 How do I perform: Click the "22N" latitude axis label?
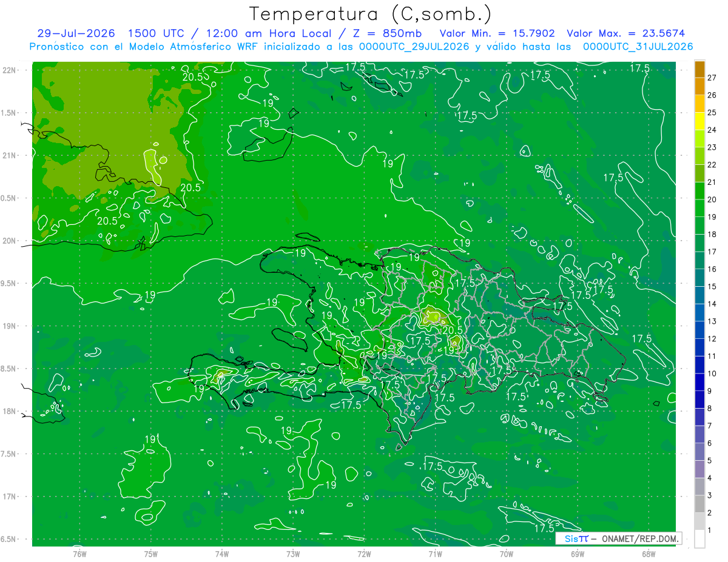[8, 70]
